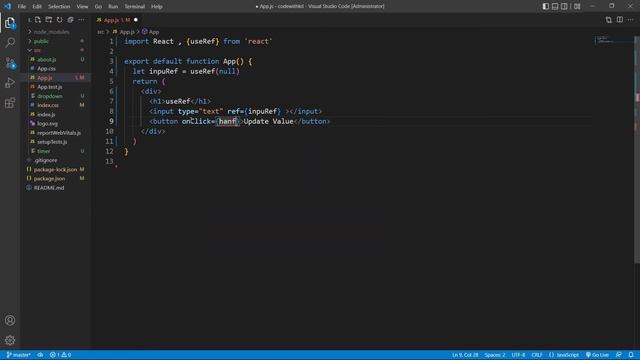
Task: Click the Open Changes editor icon
Action: pyautogui.click(x=609, y=20)
